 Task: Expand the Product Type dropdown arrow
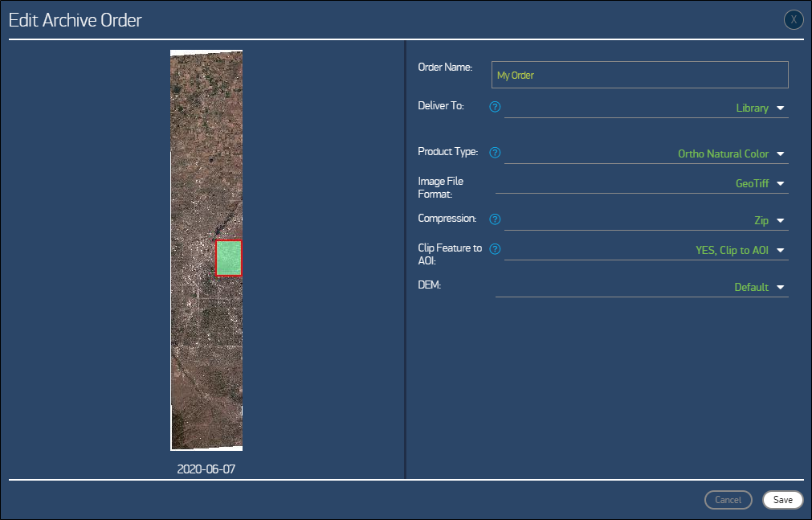(x=781, y=154)
